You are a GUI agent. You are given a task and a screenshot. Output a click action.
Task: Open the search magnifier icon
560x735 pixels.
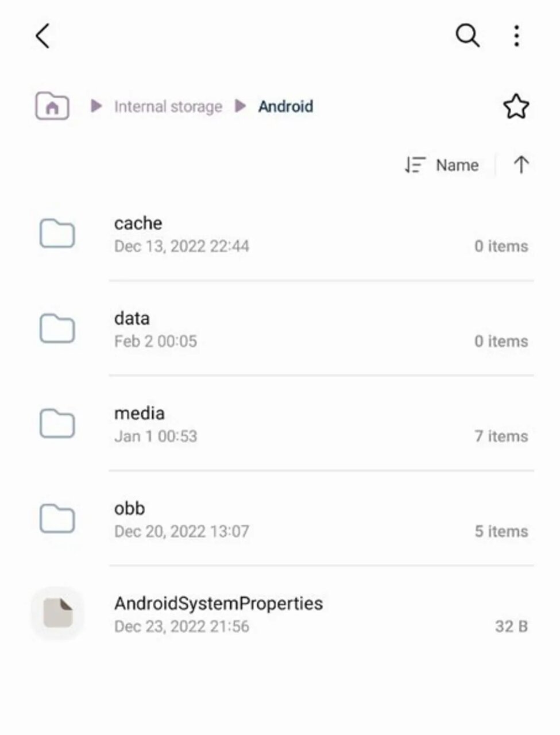pos(468,36)
